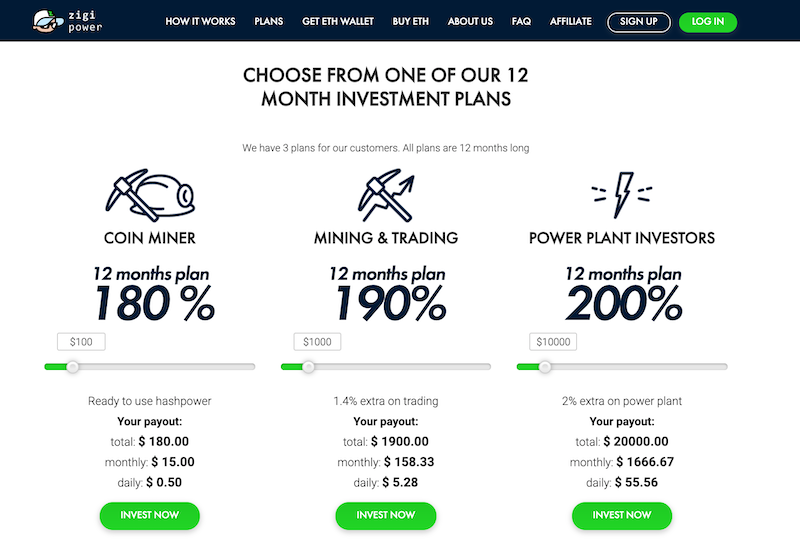Open About Us page

470,21
